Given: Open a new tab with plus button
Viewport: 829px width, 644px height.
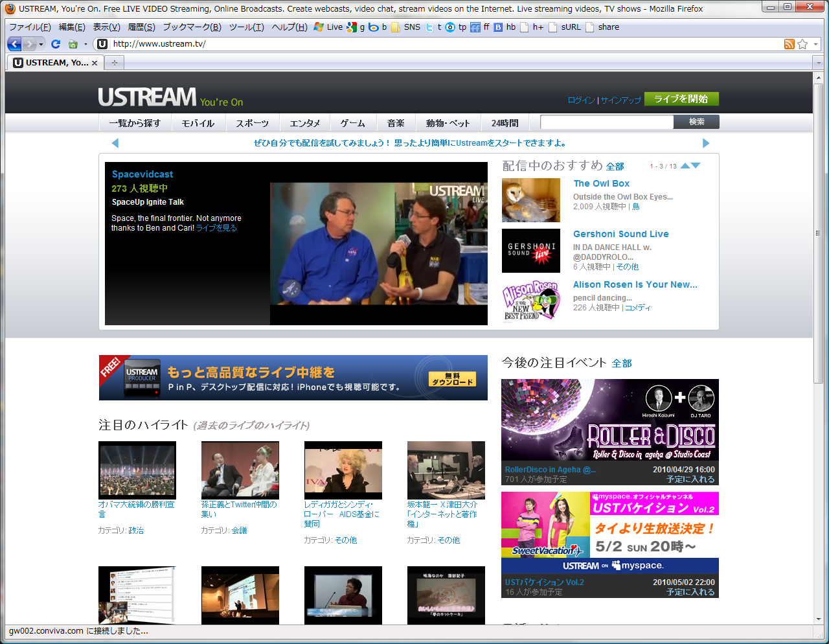Looking at the screenshot, I should (115, 63).
